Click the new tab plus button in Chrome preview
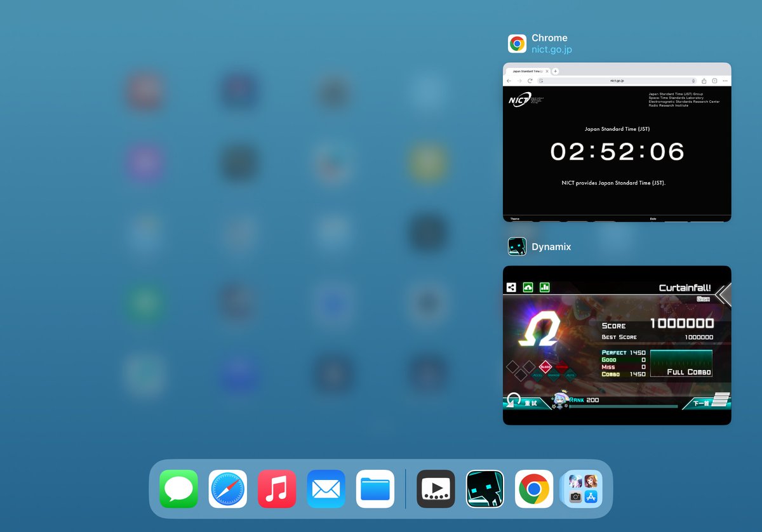This screenshot has height=532, width=762. [555, 72]
